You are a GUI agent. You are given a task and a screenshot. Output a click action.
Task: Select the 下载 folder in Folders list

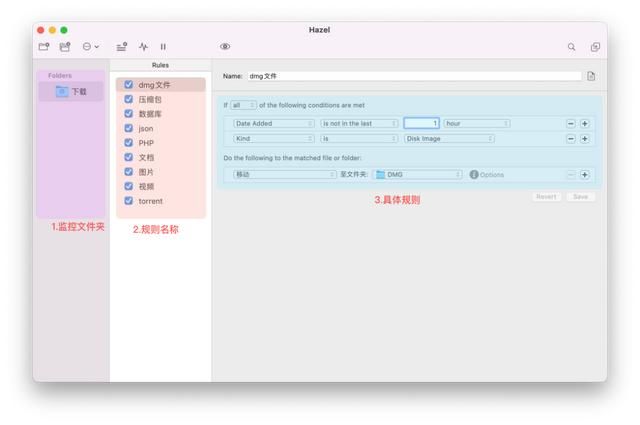pyautogui.click(x=71, y=91)
